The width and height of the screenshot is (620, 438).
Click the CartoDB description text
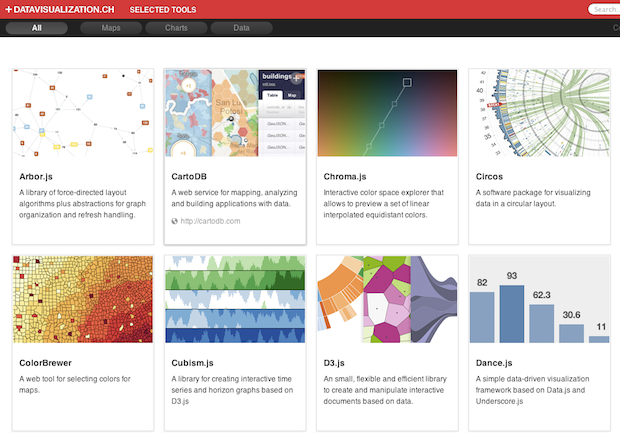234,198
